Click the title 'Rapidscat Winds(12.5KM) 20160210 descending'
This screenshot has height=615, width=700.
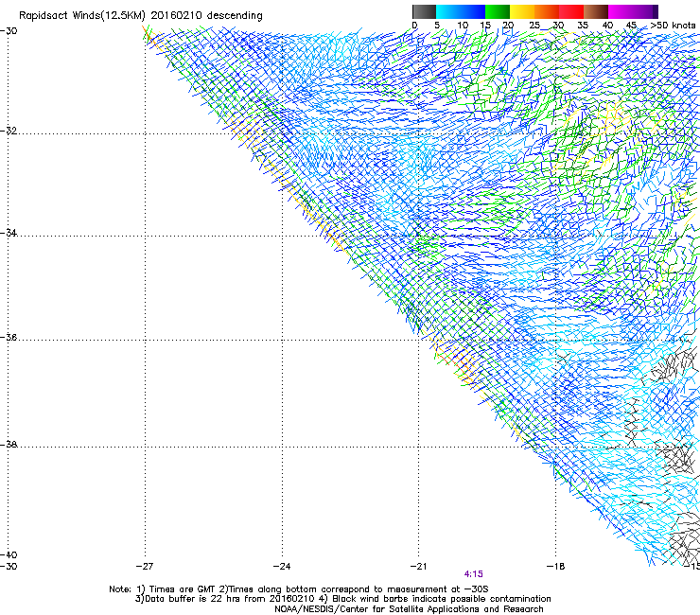pos(141,15)
